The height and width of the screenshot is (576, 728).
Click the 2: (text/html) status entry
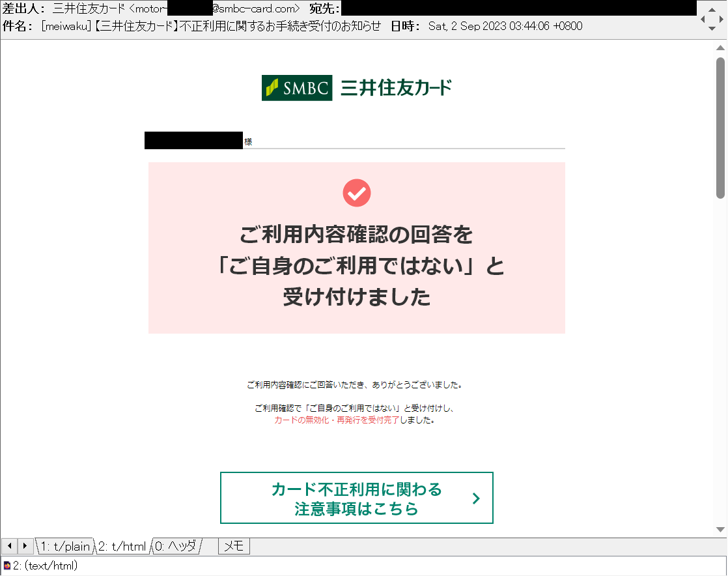(45, 566)
